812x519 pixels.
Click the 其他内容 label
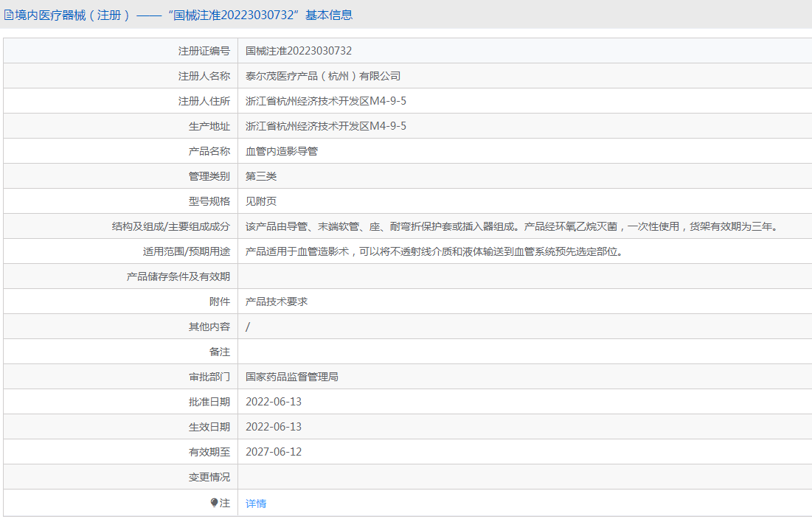[209, 327]
